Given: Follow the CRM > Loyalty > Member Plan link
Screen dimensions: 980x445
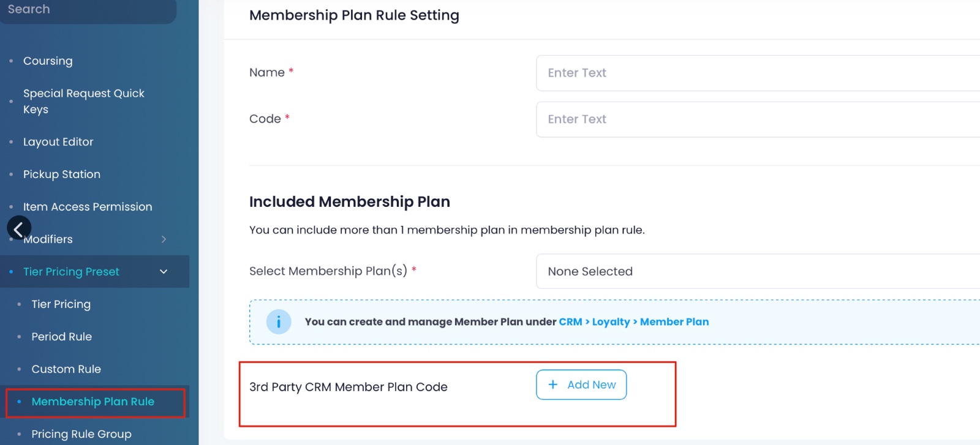Looking at the screenshot, I should (634, 321).
